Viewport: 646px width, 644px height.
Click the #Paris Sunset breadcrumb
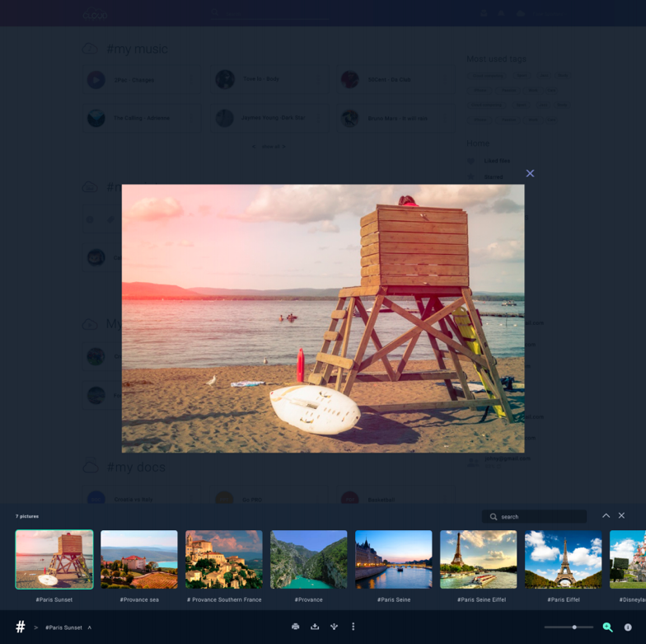(x=64, y=628)
